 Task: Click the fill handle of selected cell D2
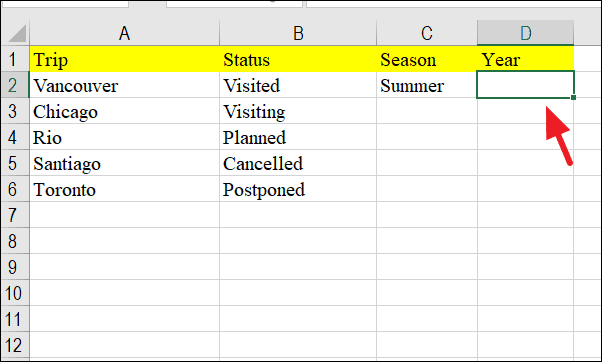coord(573,98)
